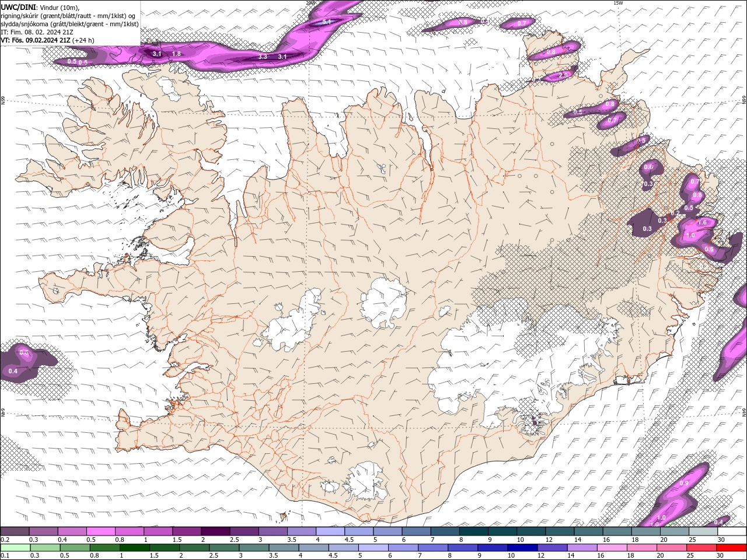Click the '1.5' label under the upper scale
This screenshot has height=560, width=747.
coord(177,540)
